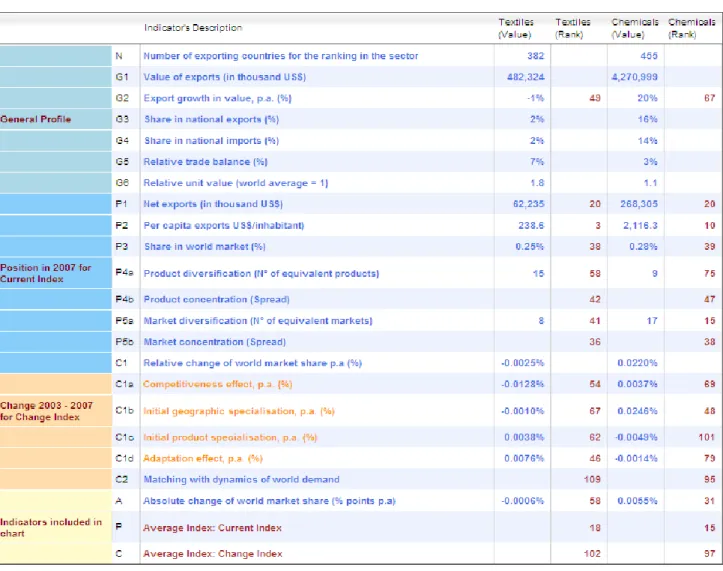The image size is (723, 571).
Task: Click 'Matching with dynamics of world demand'
Action: [x=241, y=480]
